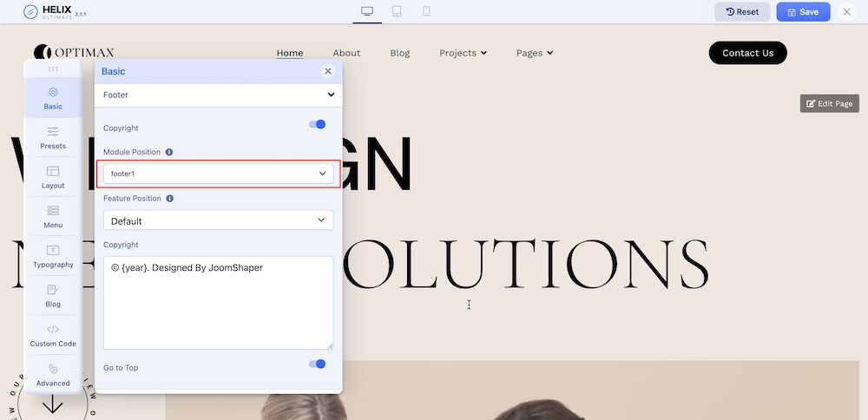This screenshot has height=420, width=868.
Task: Open the Projects menu in site navigation
Action: tap(463, 53)
